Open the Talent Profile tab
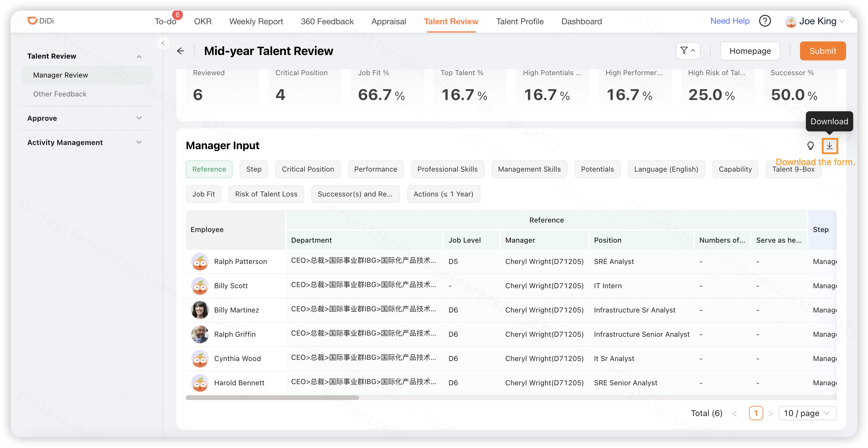868x448 pixels. [519, 22]
